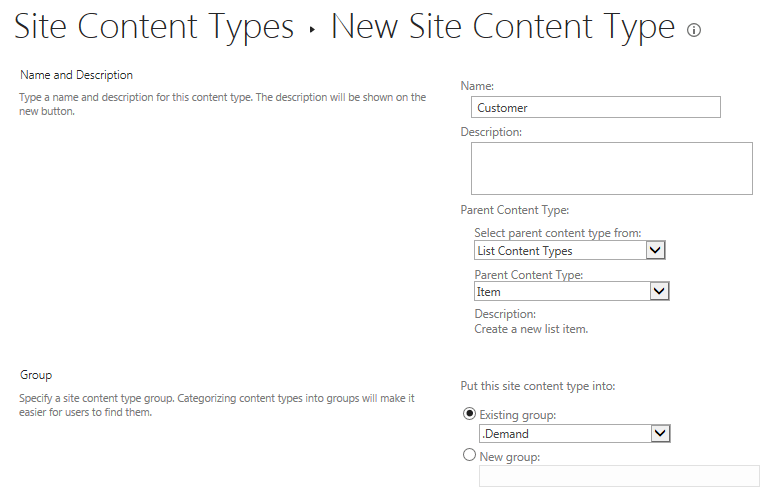Select the Existing group radio button
The width and height of the screenshot is (776, 496).
(x=469, y=414)
